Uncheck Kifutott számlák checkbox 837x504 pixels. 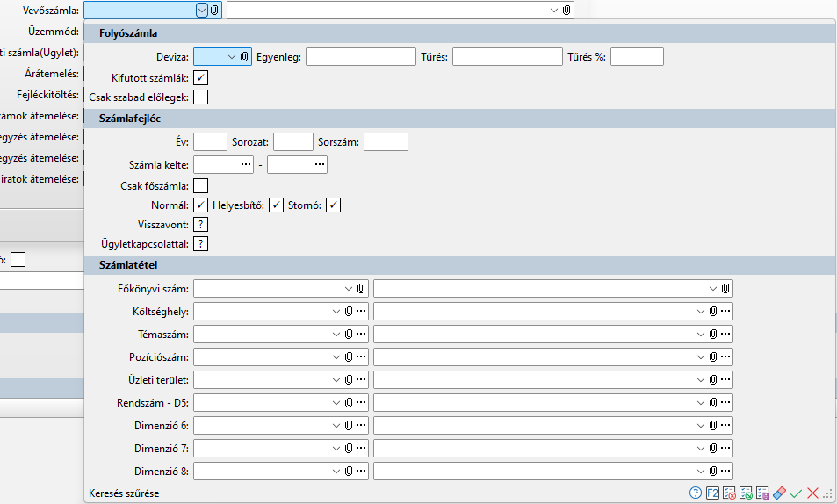click(201, 78)
